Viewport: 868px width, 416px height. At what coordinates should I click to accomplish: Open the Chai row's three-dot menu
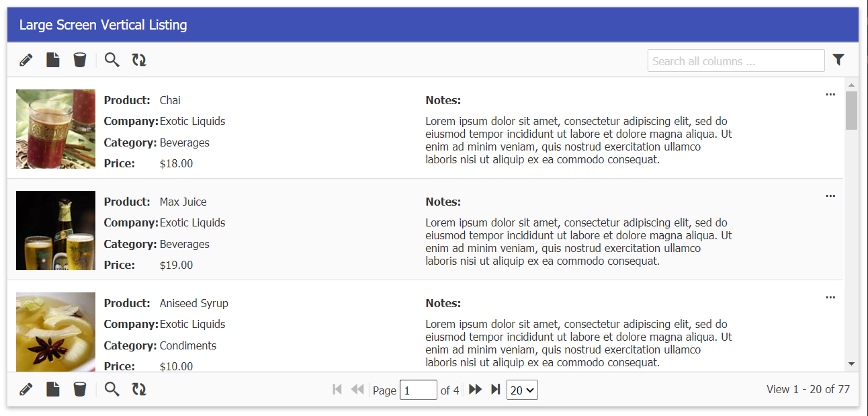pos(830,95)
